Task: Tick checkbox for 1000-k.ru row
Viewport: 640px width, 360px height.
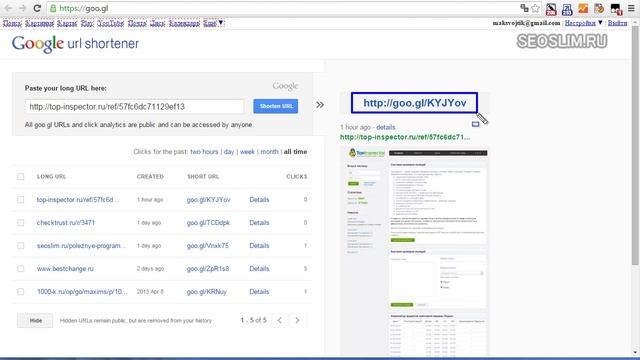Action: click(x=20, y=291)
